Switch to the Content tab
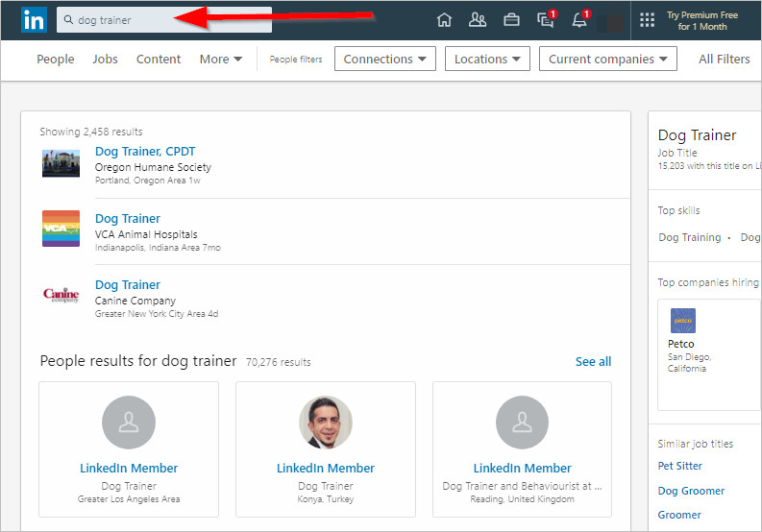Screen dimensions: 762x532 (x=159, y=59)
